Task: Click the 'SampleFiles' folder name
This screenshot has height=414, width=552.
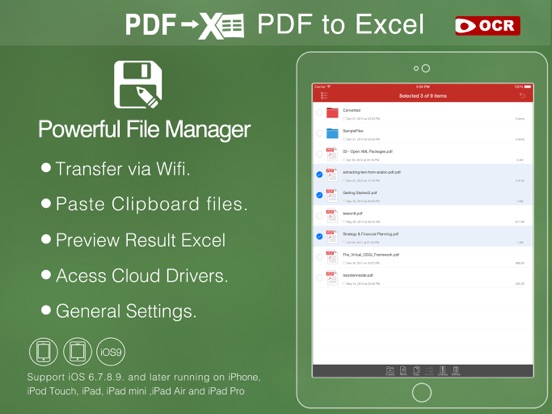Action: [353, 131]
